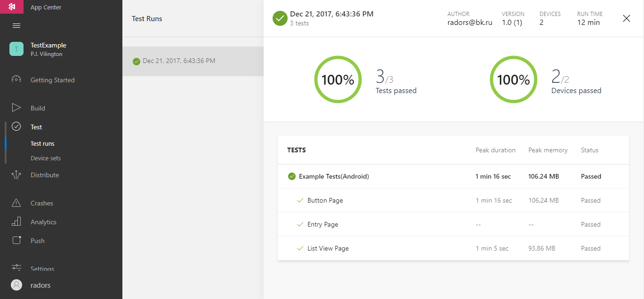Click the Build play-triangle icon
The height and width of the screenshot is (299, 644).
pos(16,108)
